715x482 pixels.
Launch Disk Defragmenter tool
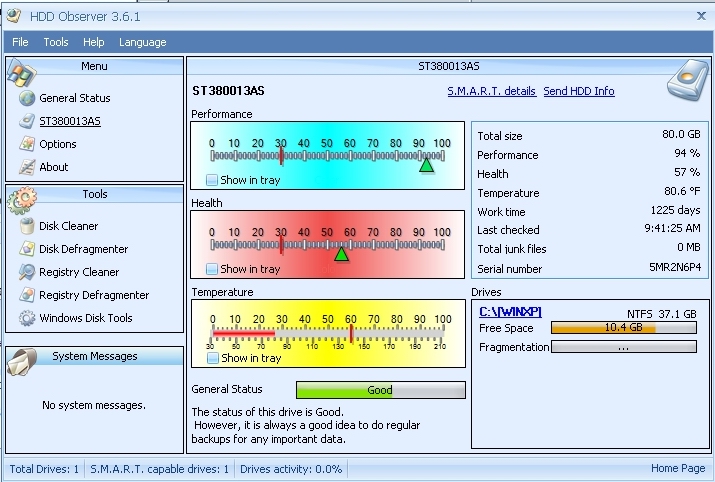pos(83,249)
